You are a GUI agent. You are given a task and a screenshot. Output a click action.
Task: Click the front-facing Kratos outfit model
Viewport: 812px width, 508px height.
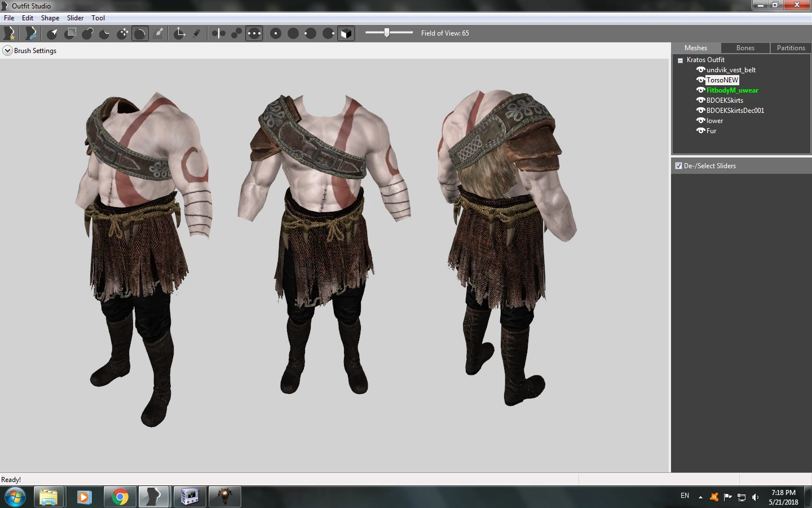pos(324,243)
